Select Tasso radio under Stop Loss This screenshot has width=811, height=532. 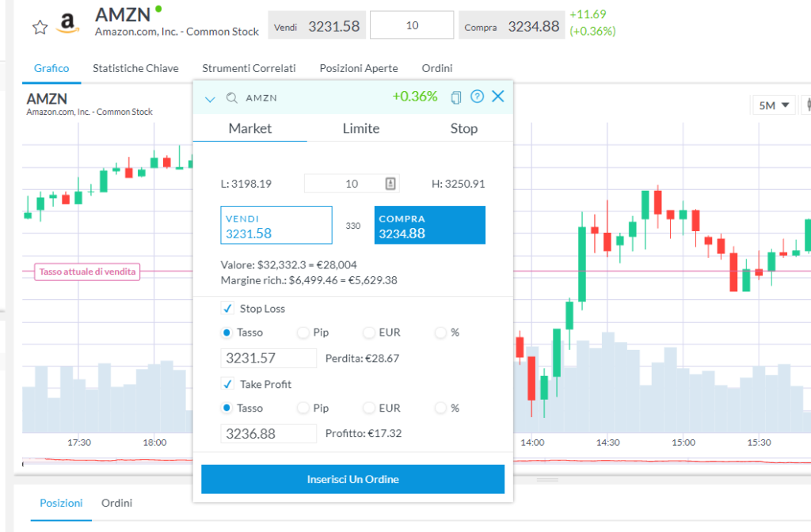pos(227,332)
